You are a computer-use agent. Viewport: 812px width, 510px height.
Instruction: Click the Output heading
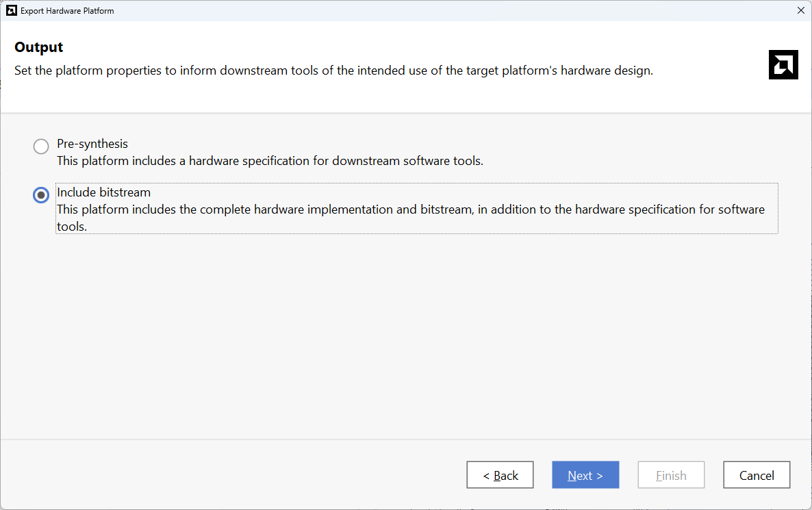[38, 47]
